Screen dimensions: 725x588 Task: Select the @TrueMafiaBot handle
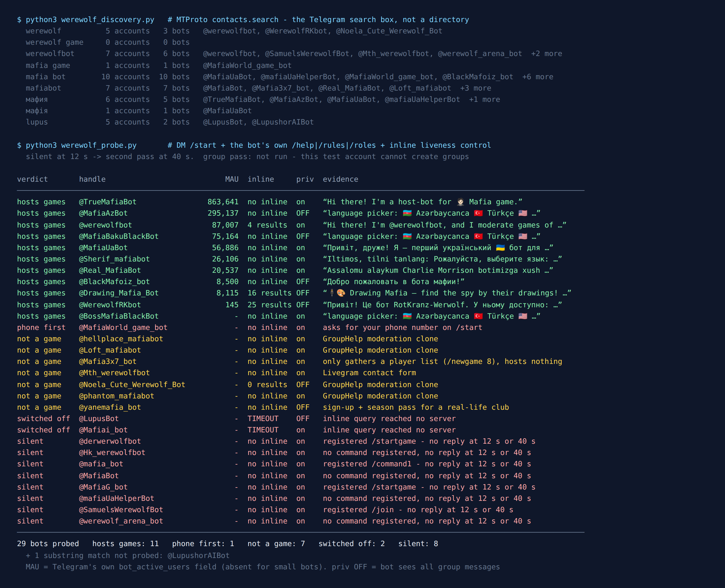tap(108, 202)
